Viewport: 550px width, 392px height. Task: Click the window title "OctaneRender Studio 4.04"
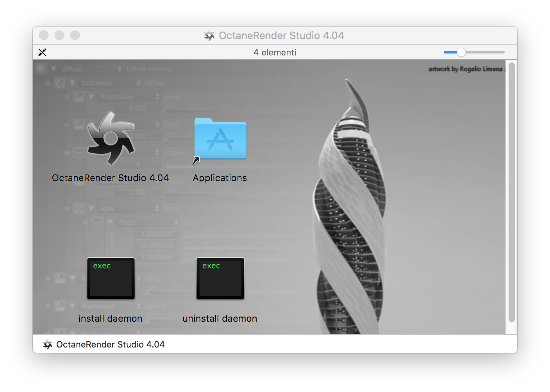(281, 36)
